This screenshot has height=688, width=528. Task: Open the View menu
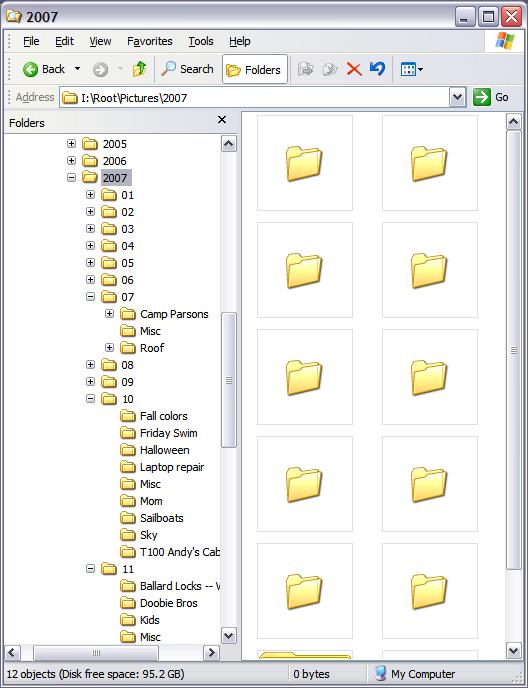click(x=100, y=41)
